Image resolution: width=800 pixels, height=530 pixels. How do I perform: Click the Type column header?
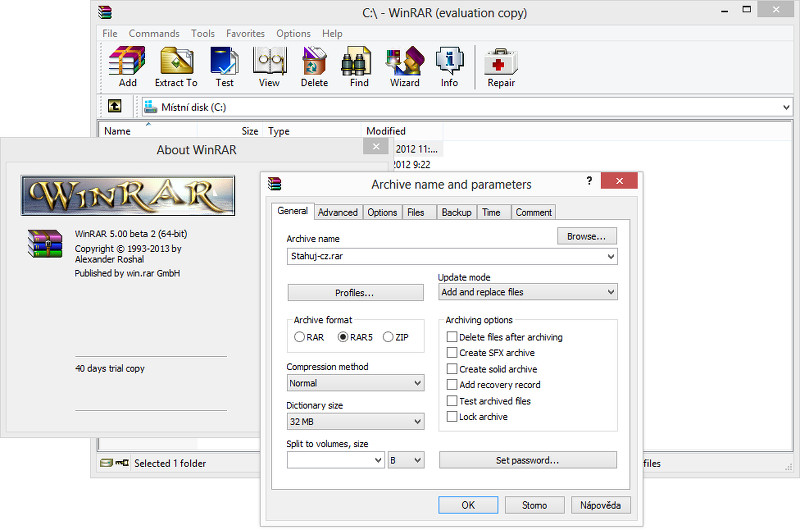click(x=312, y=131)
